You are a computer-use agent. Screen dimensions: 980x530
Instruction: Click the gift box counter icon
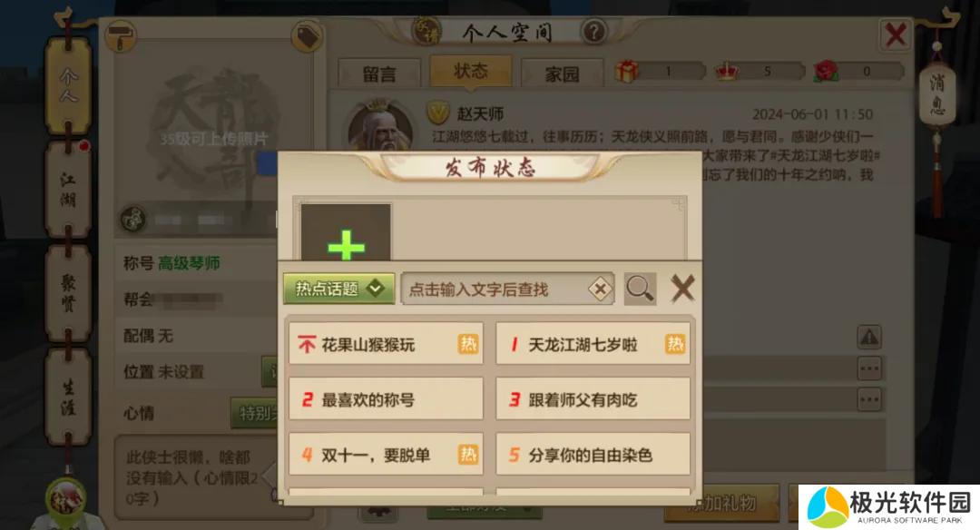click(x=627, y=72)
